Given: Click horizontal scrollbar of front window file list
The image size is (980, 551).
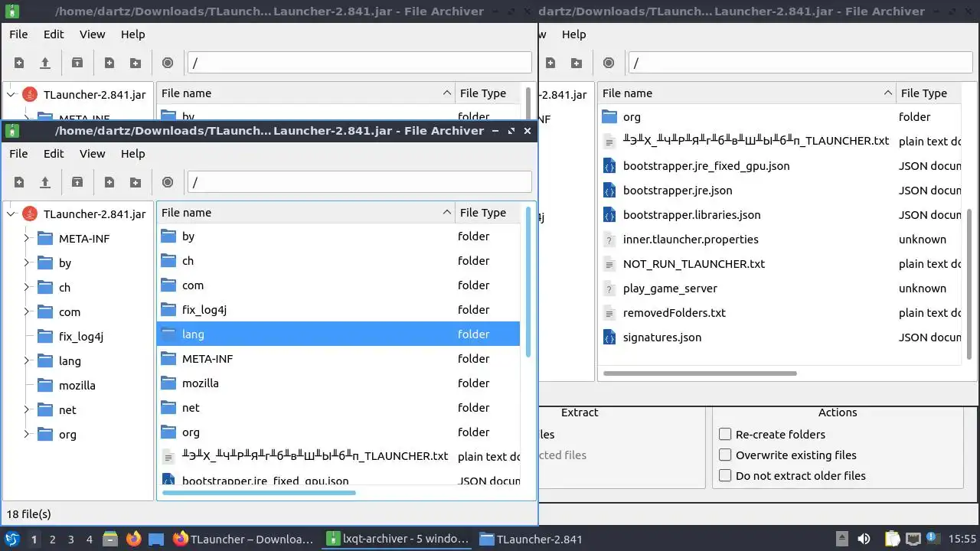Looking at the screenshot, I should (259, 493).
